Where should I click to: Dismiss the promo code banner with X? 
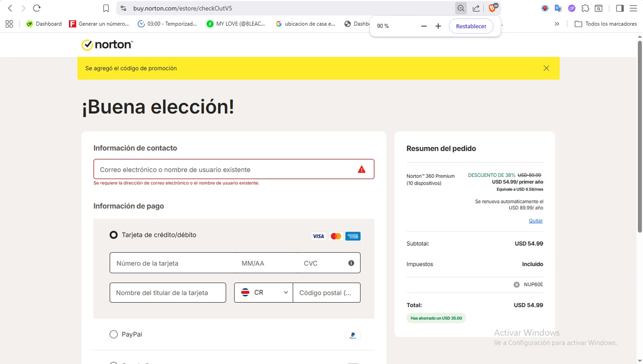(546, 68)
